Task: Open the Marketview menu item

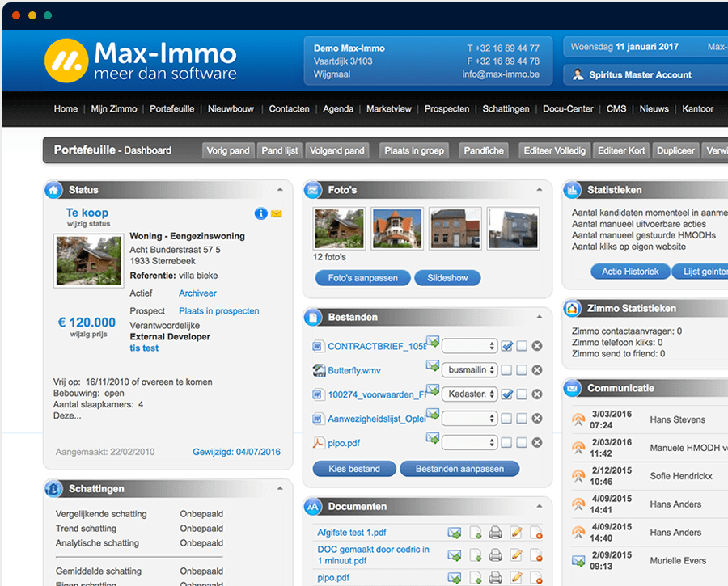Action: 388,108
